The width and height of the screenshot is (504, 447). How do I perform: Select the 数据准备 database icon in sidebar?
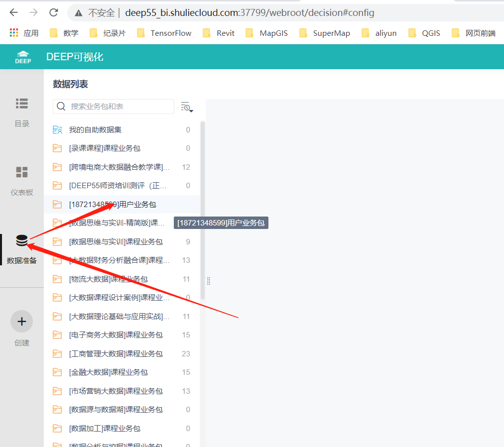click(21, 240)
